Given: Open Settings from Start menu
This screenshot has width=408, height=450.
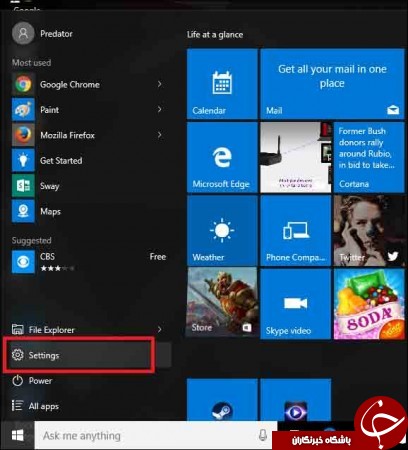Looking at the screenshot, I should (x=79, y=355).
